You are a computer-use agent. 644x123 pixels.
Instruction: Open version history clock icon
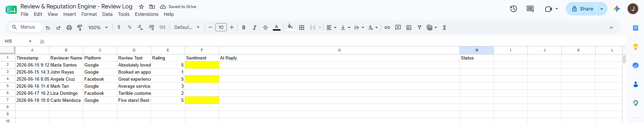pos(514,9)
